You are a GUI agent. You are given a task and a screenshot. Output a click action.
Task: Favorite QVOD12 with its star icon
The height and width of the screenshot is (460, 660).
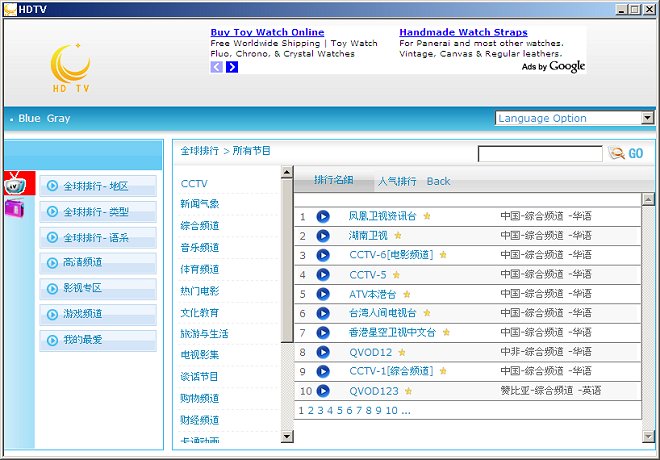(x=402, y=352)
